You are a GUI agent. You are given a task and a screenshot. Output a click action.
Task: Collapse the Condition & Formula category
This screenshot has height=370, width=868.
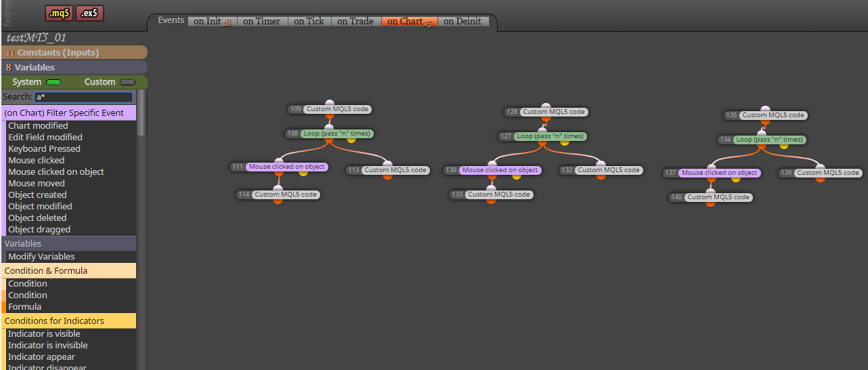[68, 270]
